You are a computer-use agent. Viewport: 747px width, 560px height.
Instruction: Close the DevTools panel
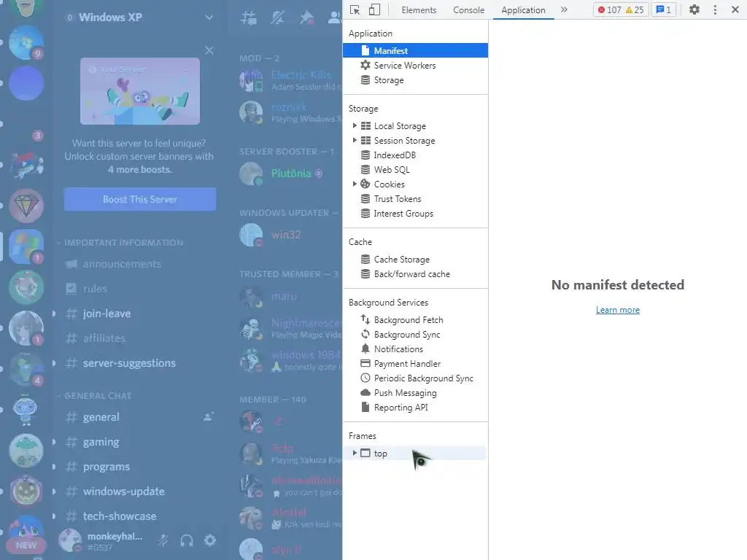(x=735, y=9)
